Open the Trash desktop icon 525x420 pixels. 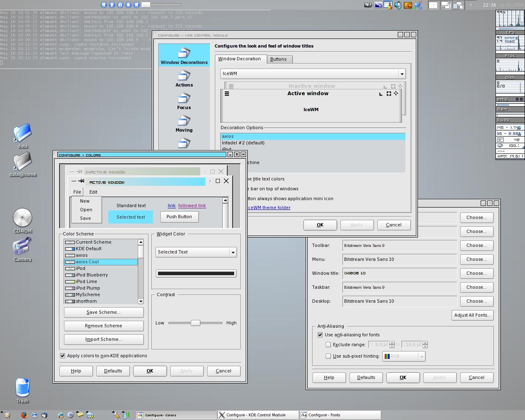pos(23,390)
